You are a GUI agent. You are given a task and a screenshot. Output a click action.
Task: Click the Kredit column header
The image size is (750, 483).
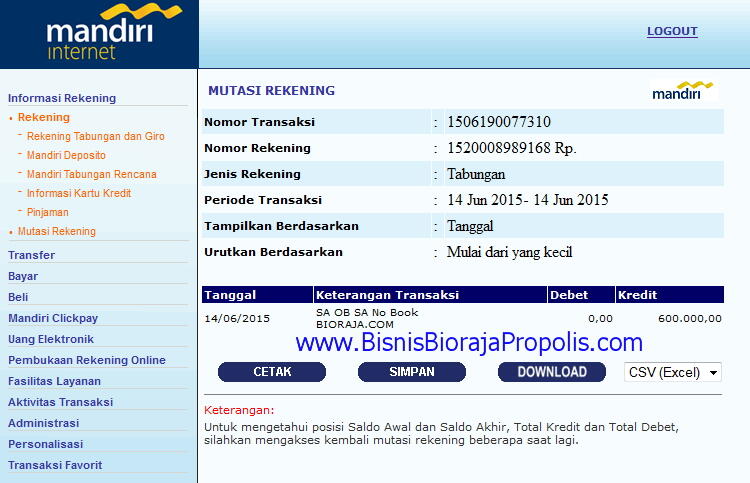670,295
